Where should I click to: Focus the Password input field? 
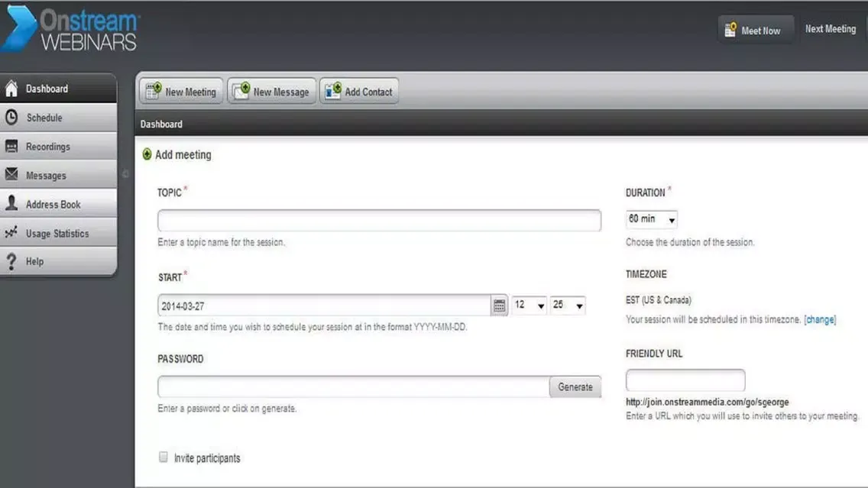coord(354,386)
